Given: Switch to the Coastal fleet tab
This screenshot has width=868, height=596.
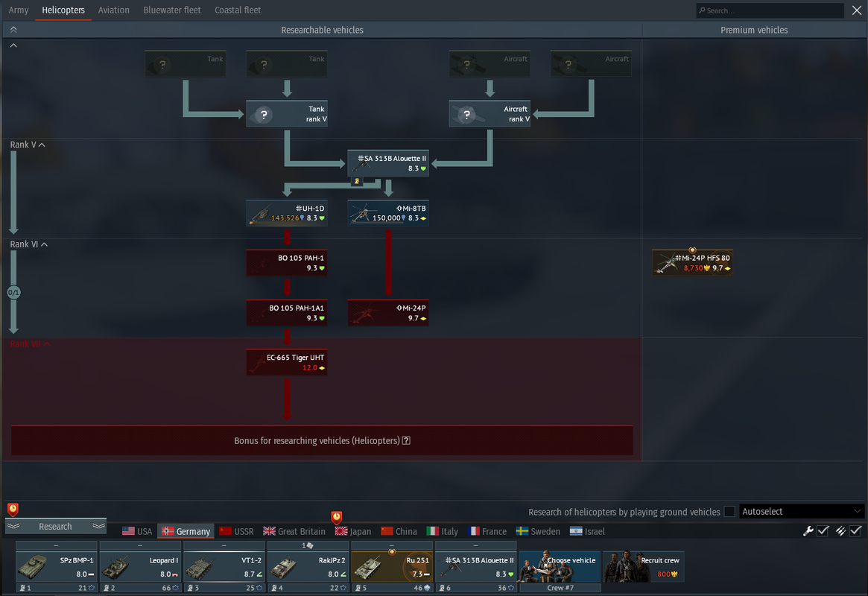Looking at the screenshot, I should pos(238,10).
